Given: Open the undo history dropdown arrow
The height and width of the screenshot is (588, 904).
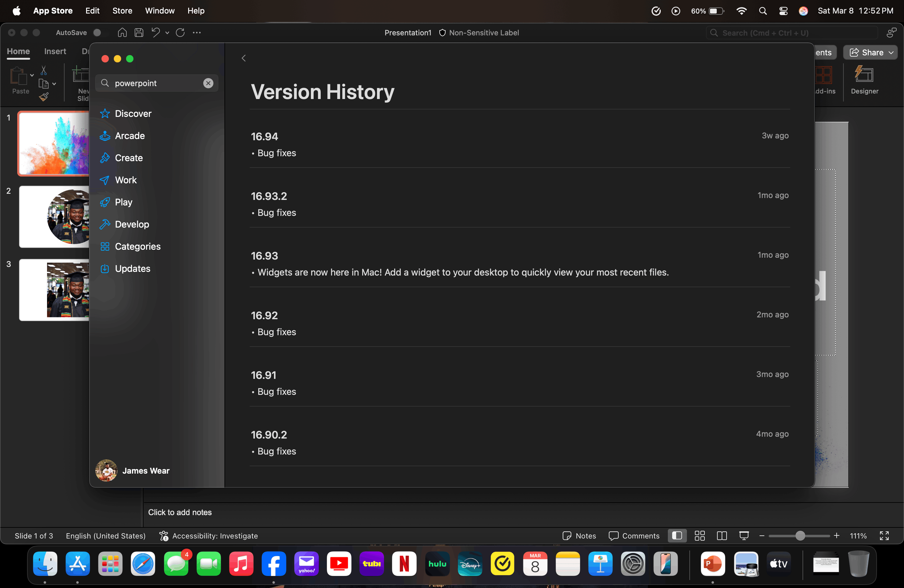Looking at the screenshot, I should [x=167, y=33].
